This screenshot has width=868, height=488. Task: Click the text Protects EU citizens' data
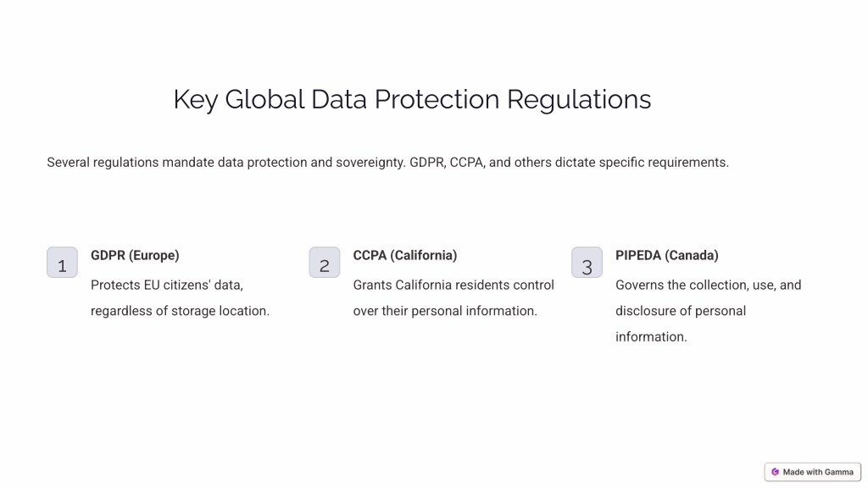167,285
